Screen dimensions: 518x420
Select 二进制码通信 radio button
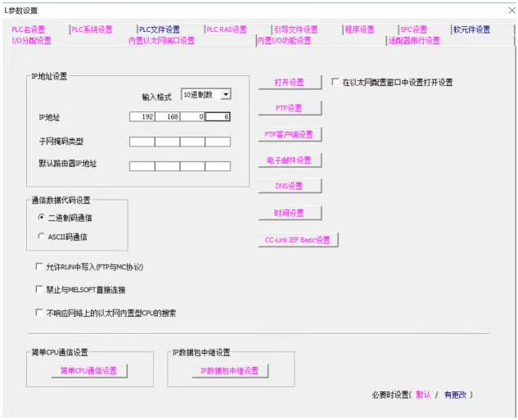pos(41,218)
